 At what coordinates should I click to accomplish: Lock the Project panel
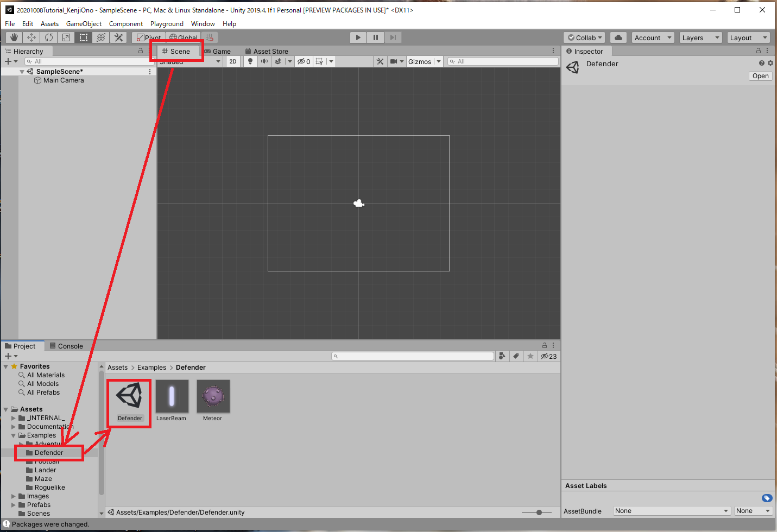545,345
